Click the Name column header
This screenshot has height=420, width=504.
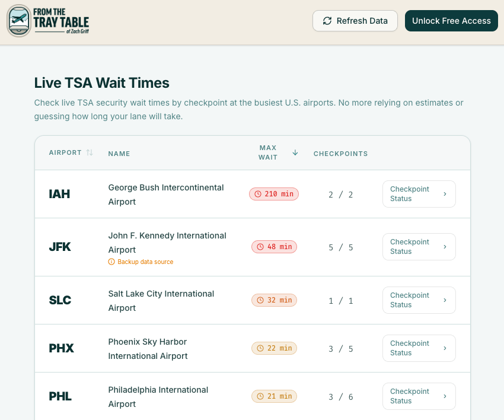pyautogui.click(x=119, y=154)
